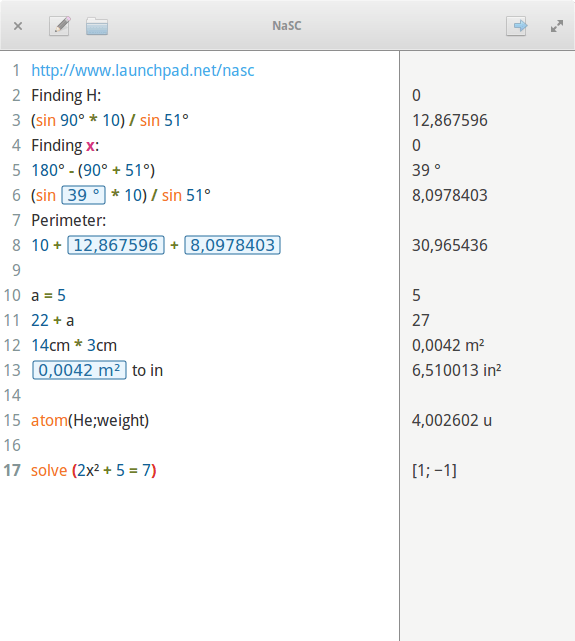Image resolution: width=575 pixels, height=641 pixels.
Task: Click the 8,0978403 reference chip on line 8
Action: coord(232,245)
